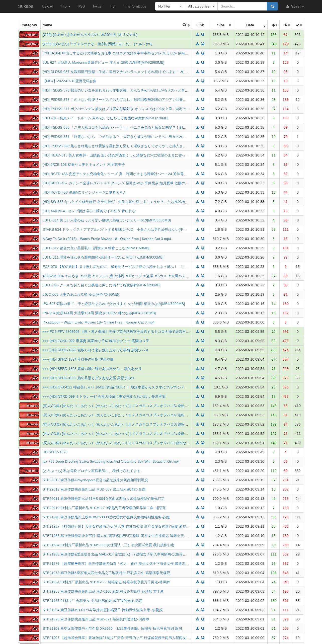Screen dimensions: 322x644
Task: Open magnet link for STP22013 row
Action: (203, 480)
